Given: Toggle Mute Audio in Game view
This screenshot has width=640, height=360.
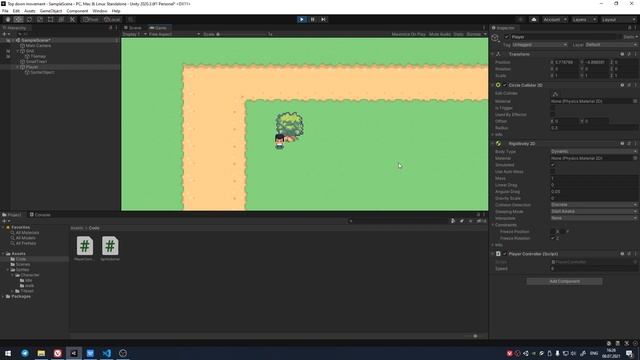Looking at the screenshot, I should (x=440, y=34).
